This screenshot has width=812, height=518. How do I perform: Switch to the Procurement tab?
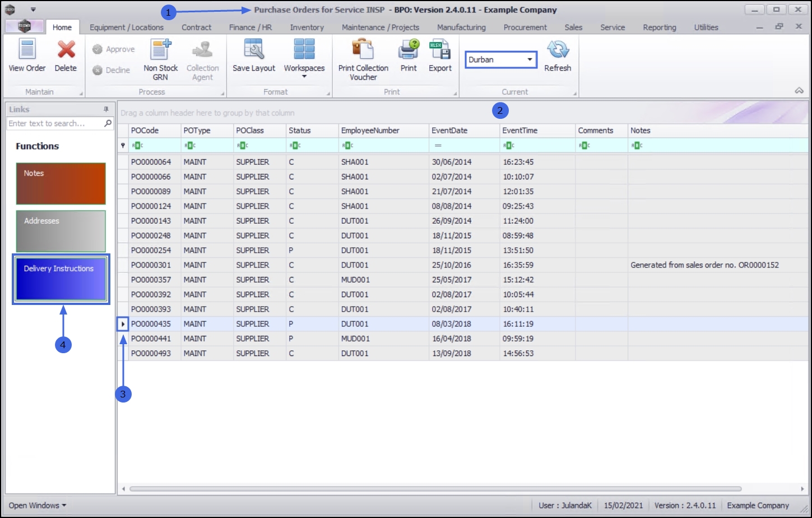pos(525,27)
